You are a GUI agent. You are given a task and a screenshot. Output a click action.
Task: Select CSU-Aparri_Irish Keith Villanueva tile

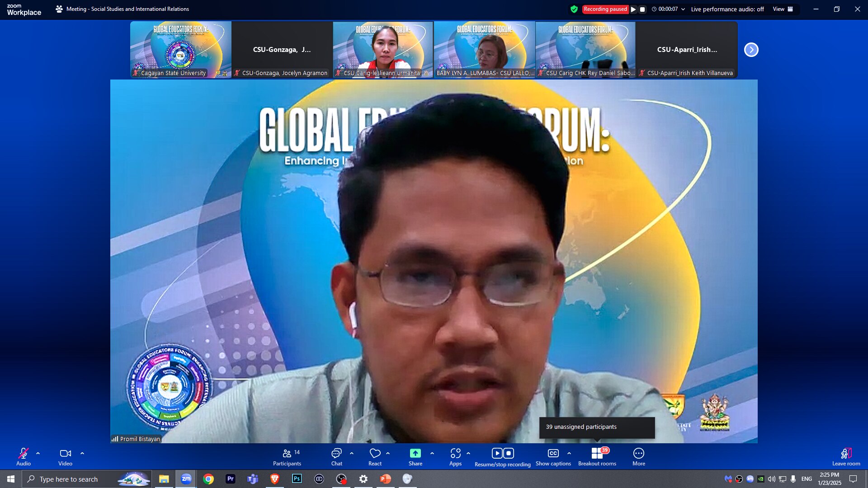687,50
